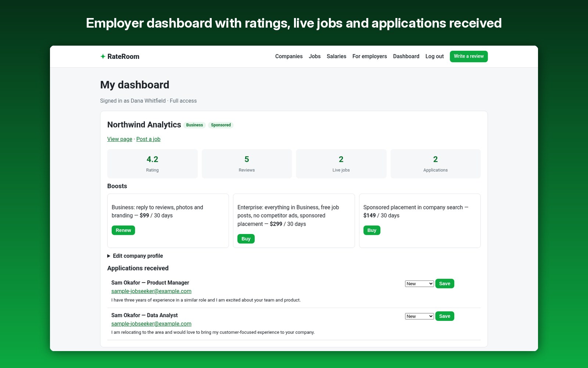Image resolution: width=588 pixels, height=368 pixels.
Task: Click the 4.2 Rating stat card
Action: click(x=153, y=164)
